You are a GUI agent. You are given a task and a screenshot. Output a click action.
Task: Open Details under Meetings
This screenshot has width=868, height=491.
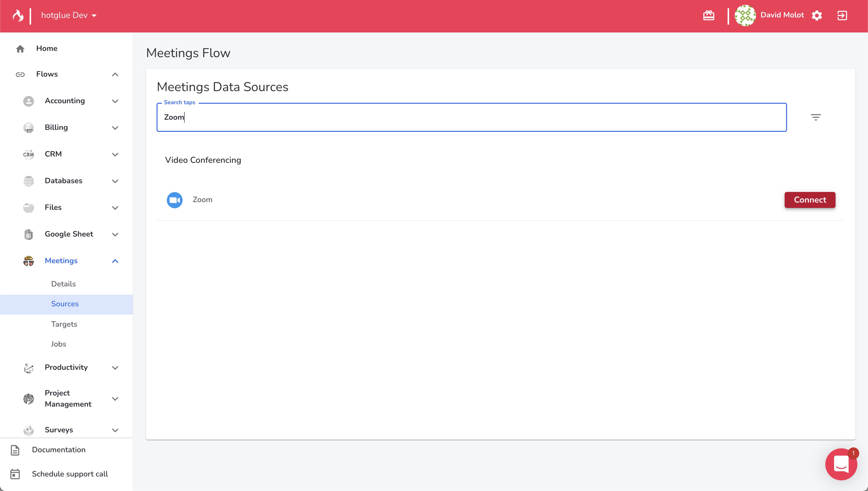63,284
